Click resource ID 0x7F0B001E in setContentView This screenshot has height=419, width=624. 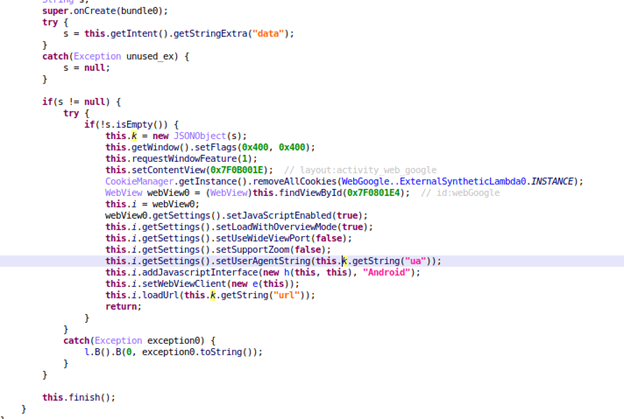pyautogui.click(x=244, y=170)
